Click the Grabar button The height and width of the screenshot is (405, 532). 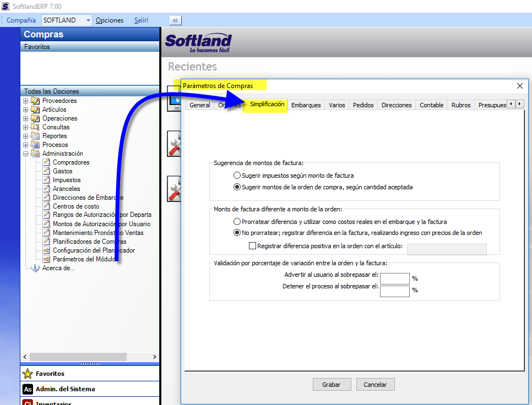click(x=331, y=385)
